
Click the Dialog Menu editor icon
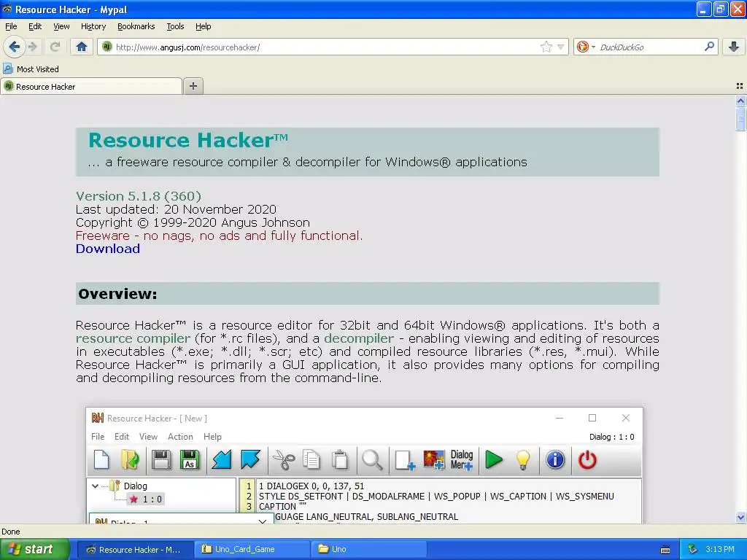pyautogui.click(x=462, y=460)
